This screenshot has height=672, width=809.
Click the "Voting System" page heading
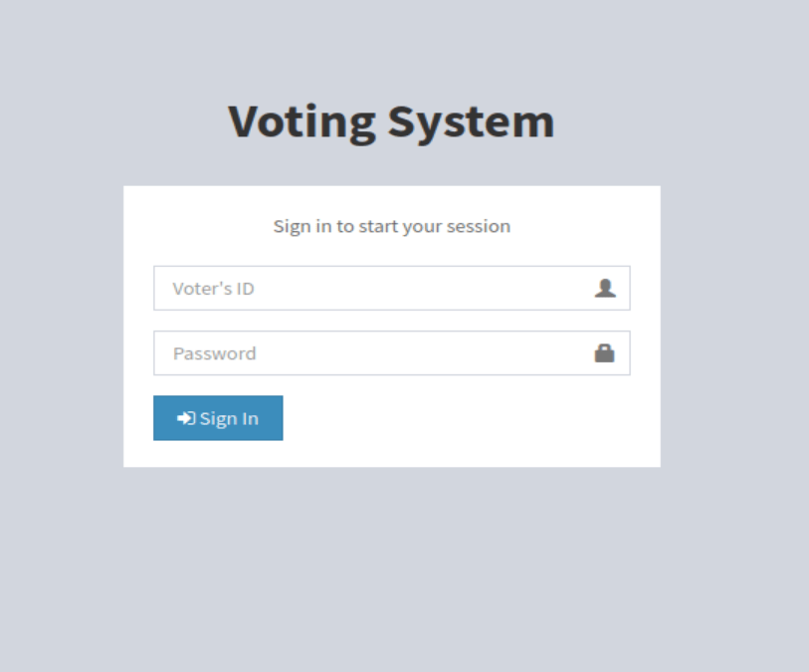tap(391, 121)
